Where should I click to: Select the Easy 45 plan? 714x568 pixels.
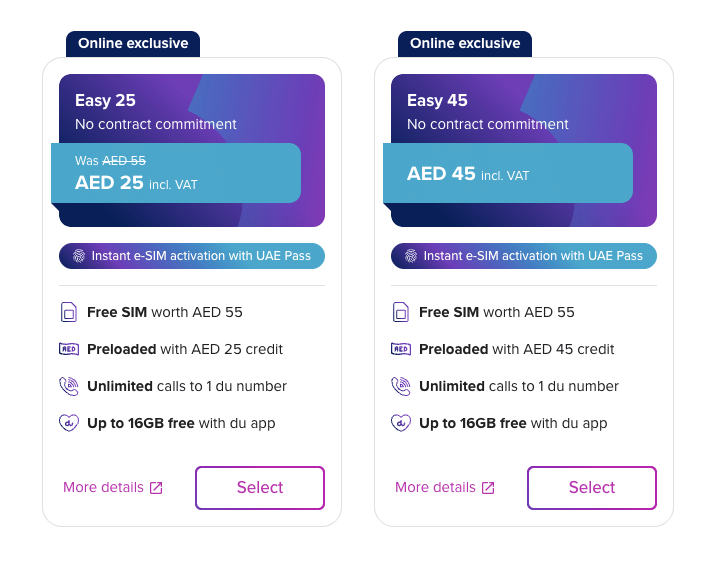pyautogui.click(x=592, y=488)
